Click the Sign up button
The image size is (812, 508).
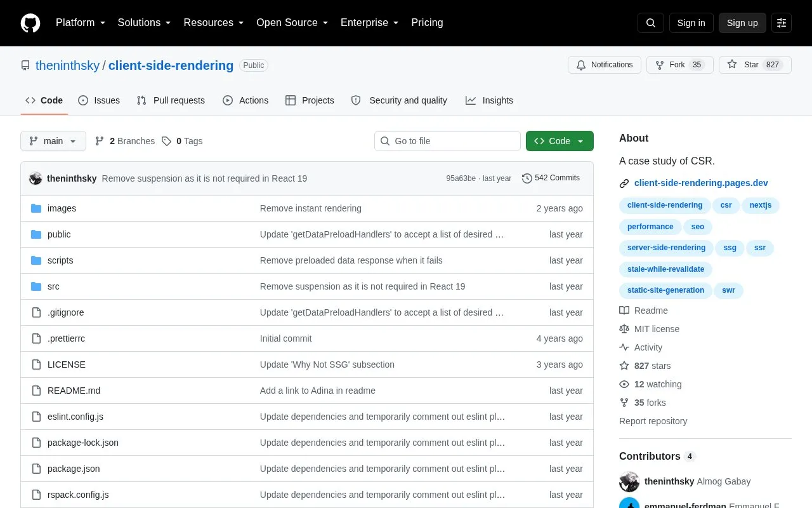(742, 23)
